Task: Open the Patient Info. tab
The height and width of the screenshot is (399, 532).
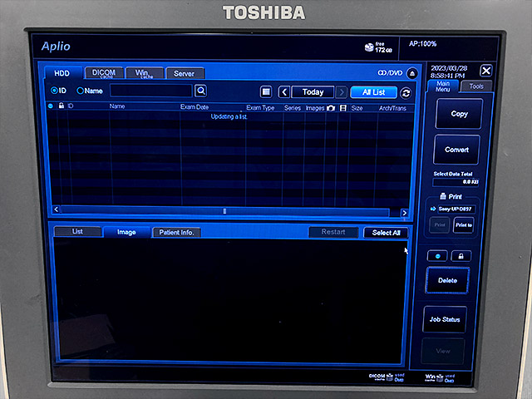Action: [x=176, y=233]
